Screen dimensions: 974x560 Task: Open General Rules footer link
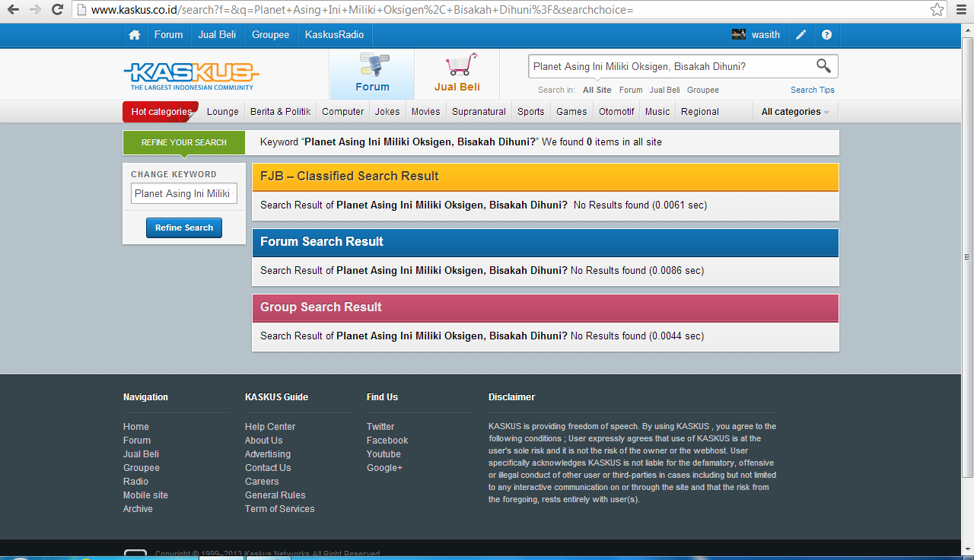(275, 495)
